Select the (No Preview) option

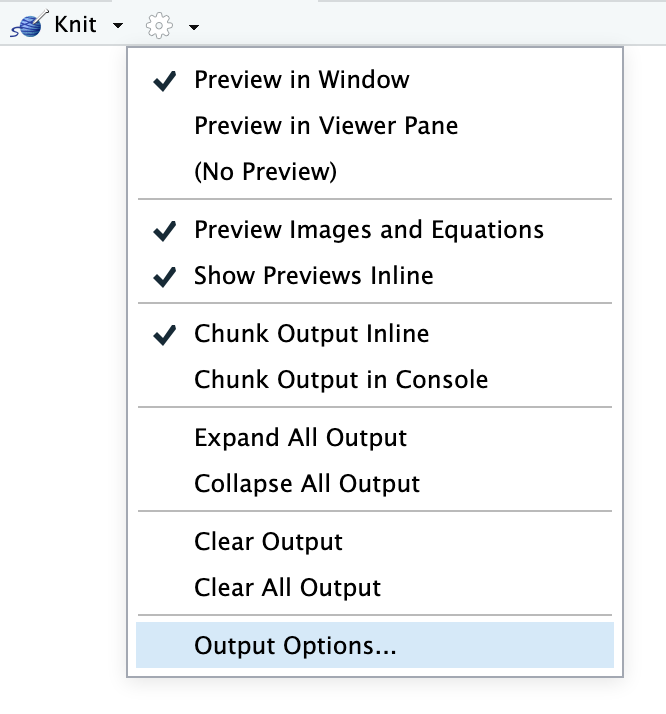pyautogui.click(x=265, y=172)
